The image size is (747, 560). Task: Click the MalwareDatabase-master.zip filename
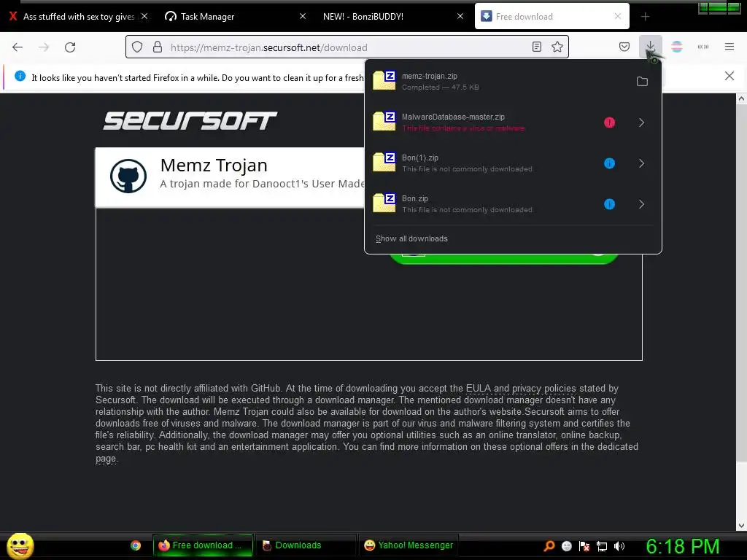[x=453, y=117]
